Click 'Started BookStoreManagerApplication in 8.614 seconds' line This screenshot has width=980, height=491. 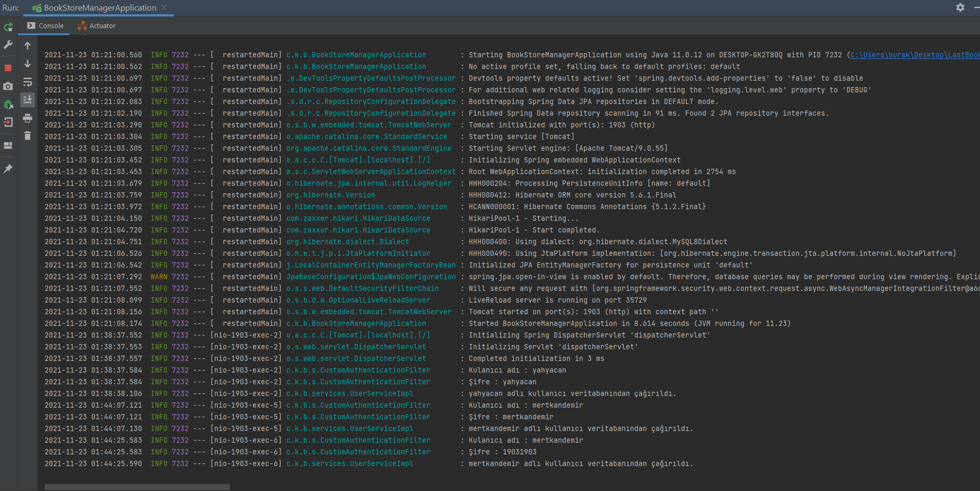tap(629, 323)
